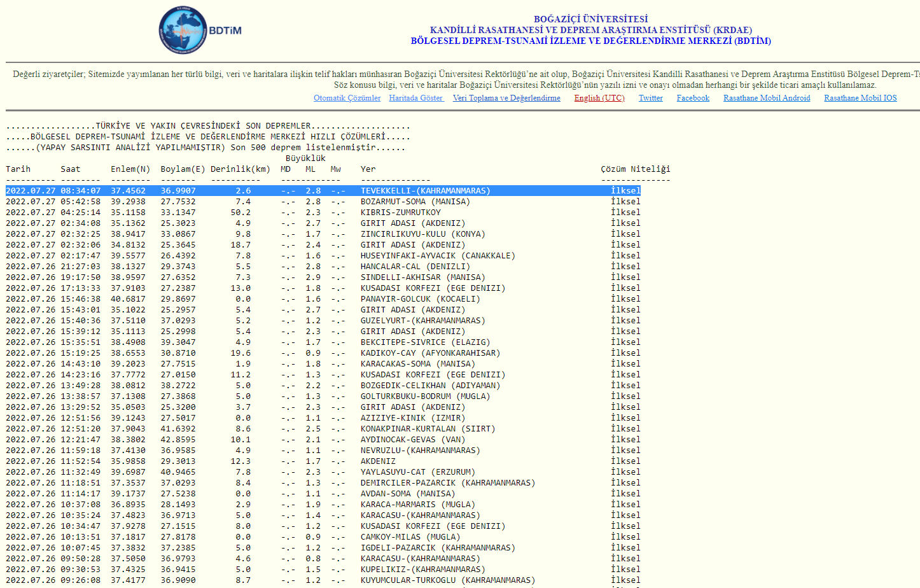This screenshot has width=920, height=588.
Task: Click CAMKOY-MILAS (MUGLA) location text
Action: point(410,537)
